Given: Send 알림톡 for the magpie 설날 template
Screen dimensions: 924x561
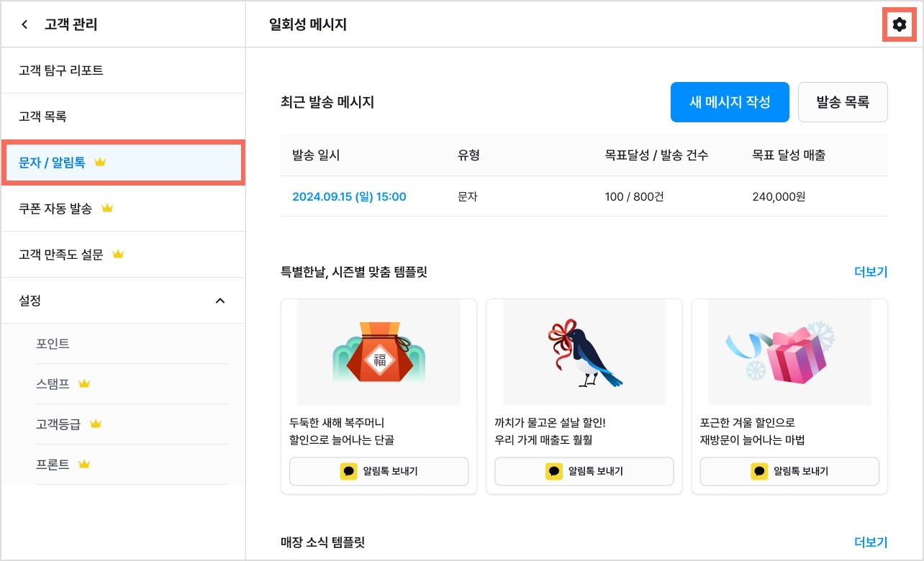Looking at the screenshot, I should 584,471.
